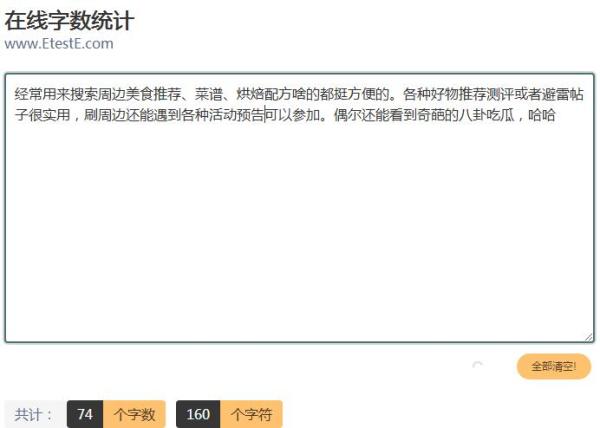Click the 160 character count value

tap(198, 414)
